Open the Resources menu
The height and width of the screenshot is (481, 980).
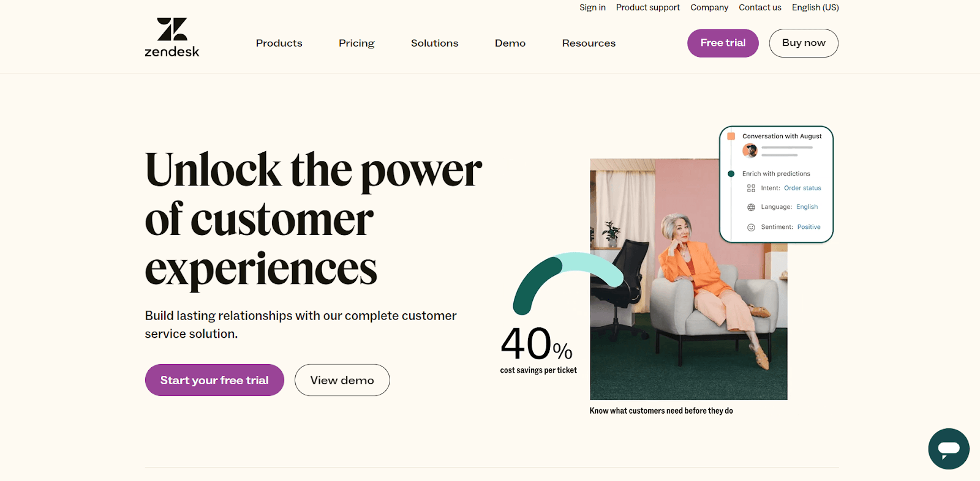pos(589,43)
